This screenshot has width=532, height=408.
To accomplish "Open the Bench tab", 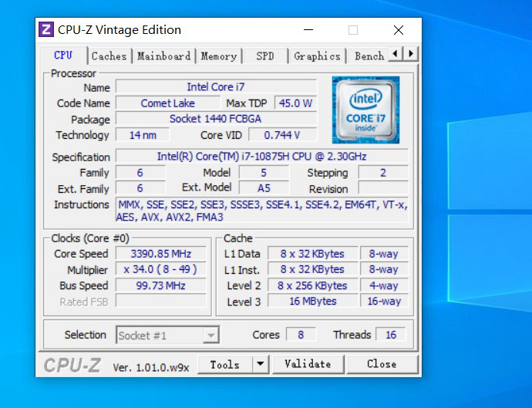I will coord(369,56).
